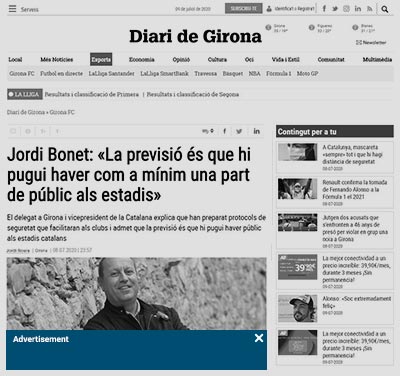
Task: Open the RSS feed icon in the top bar
Action: click(369, 9)
